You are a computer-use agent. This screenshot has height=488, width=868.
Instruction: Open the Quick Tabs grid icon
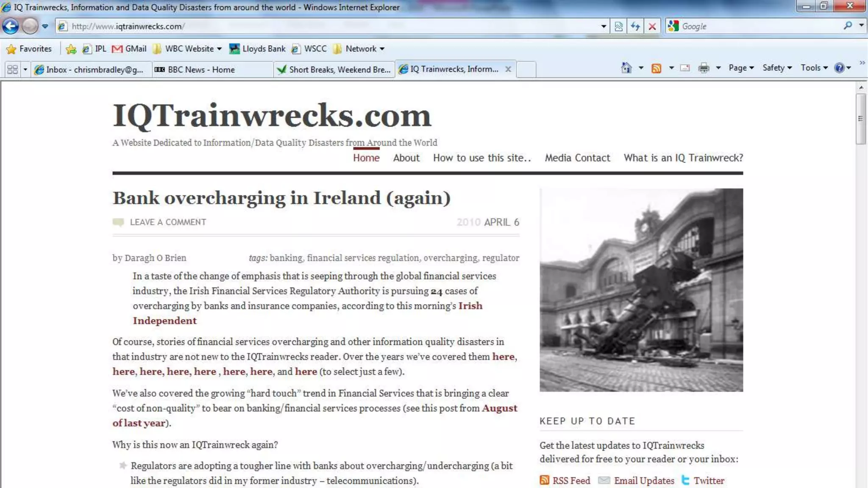(13, 69)
